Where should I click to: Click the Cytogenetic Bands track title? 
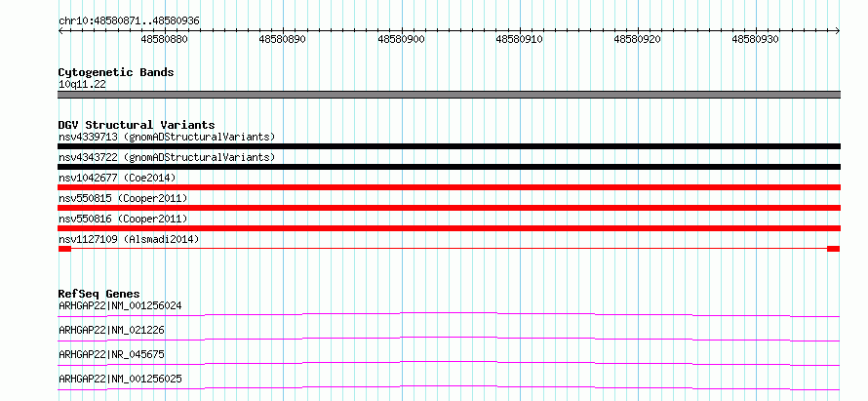116,72
